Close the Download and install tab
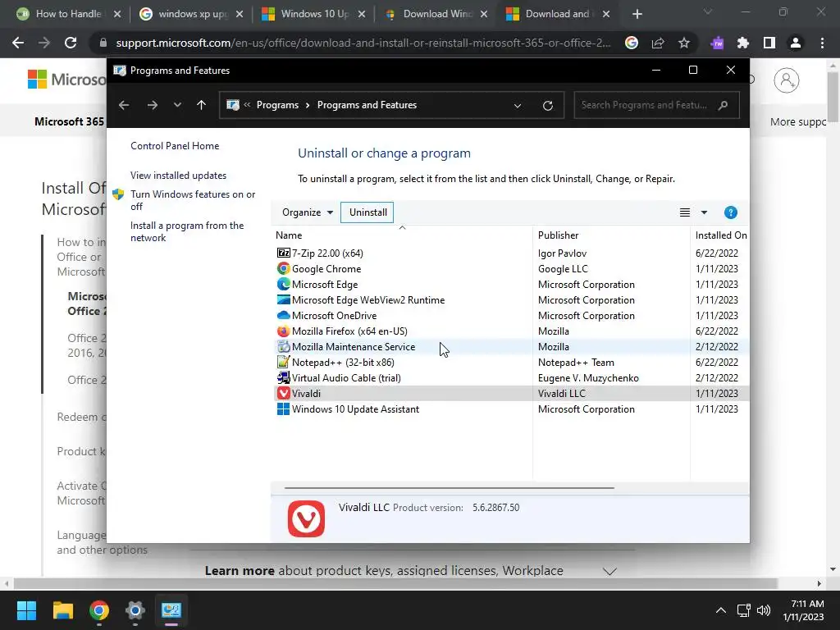The image size is (840, 630). (x=606, y=14)
